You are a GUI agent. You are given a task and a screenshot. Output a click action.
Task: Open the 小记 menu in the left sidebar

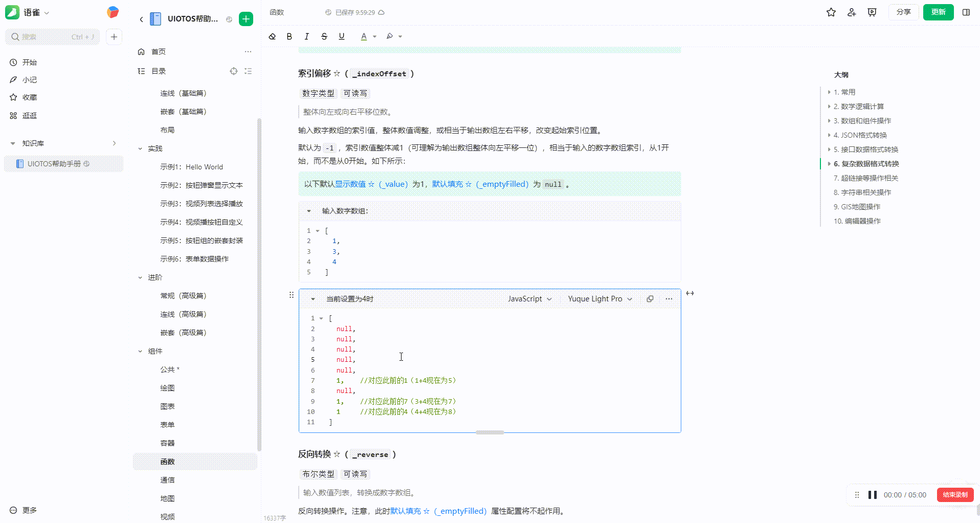29,80
